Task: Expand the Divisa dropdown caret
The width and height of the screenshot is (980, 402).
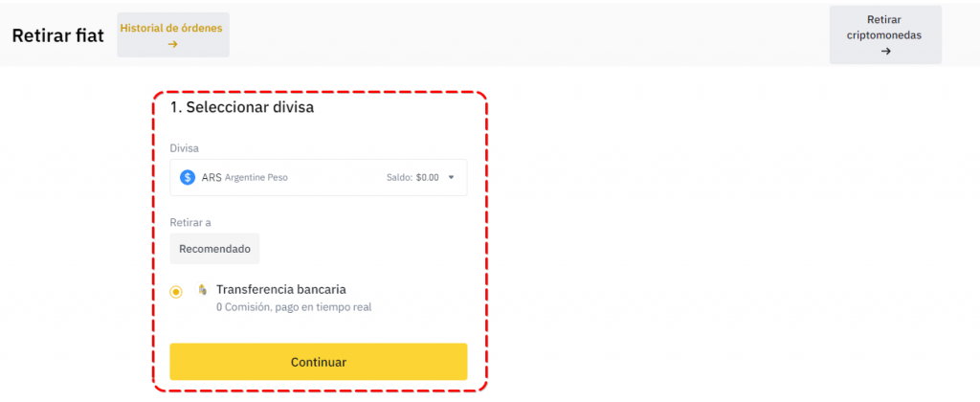Action: [x=451, y=177]
